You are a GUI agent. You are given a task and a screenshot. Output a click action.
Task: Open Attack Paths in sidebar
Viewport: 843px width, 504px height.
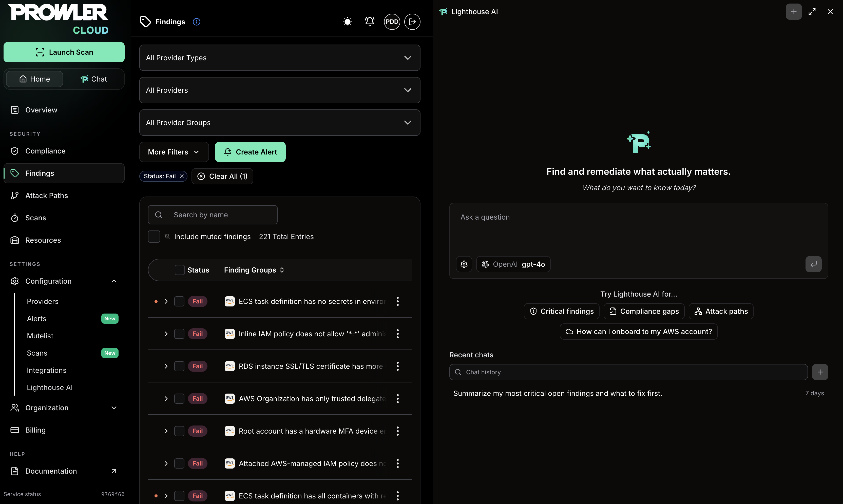click(64, 196)
